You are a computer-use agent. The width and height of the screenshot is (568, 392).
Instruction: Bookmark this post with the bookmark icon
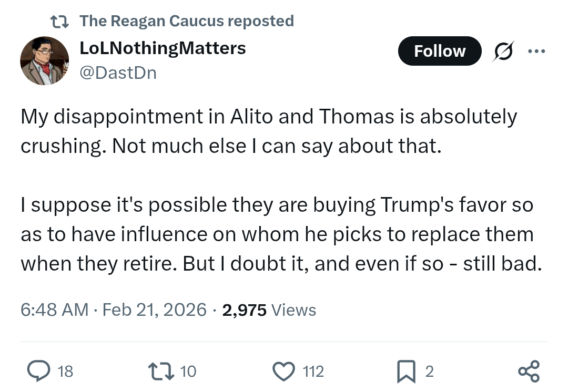408,371
